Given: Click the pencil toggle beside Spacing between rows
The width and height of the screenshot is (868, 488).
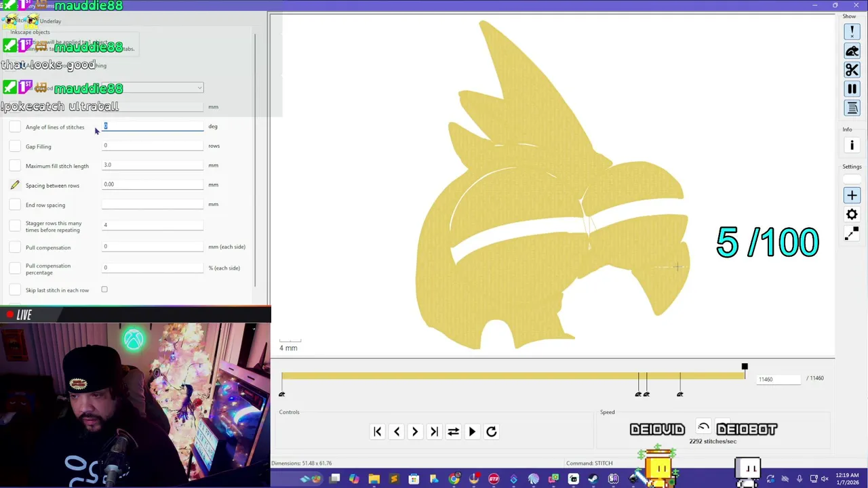Looking at the screenshot, I should (15, 185).
